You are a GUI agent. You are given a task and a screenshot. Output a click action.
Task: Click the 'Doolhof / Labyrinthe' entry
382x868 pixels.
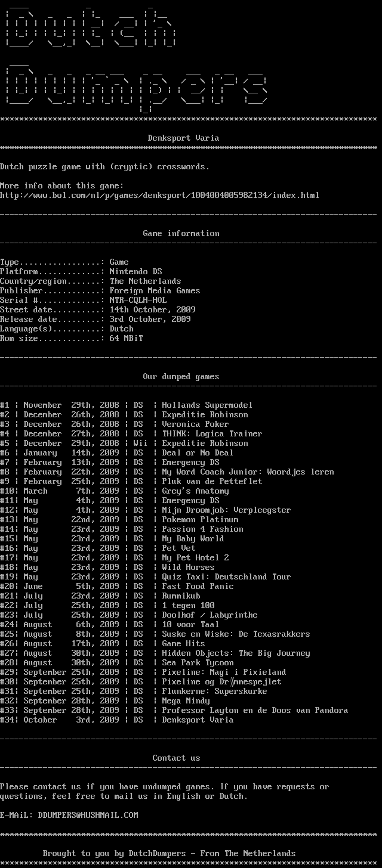tap(210, 615)
